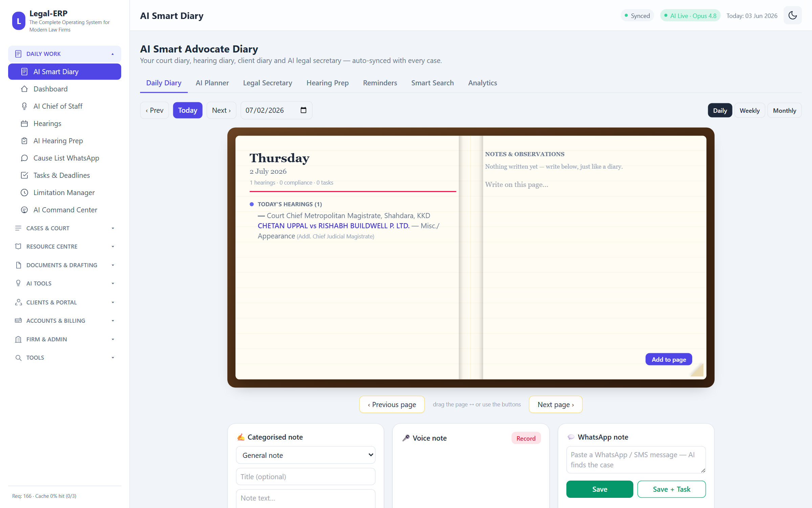Toggle dark mode moon icon
Screen dimensions: 812x508
click(x=792, y=16)
